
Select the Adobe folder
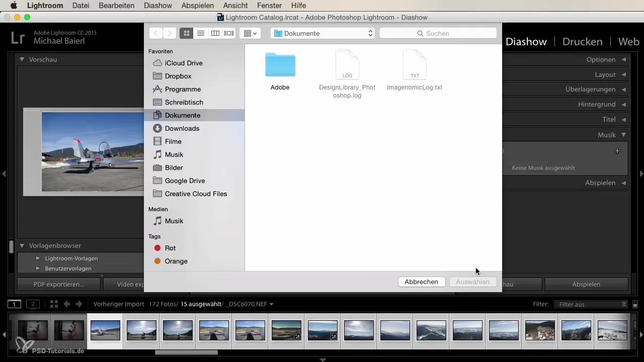[x=280, y=70]
